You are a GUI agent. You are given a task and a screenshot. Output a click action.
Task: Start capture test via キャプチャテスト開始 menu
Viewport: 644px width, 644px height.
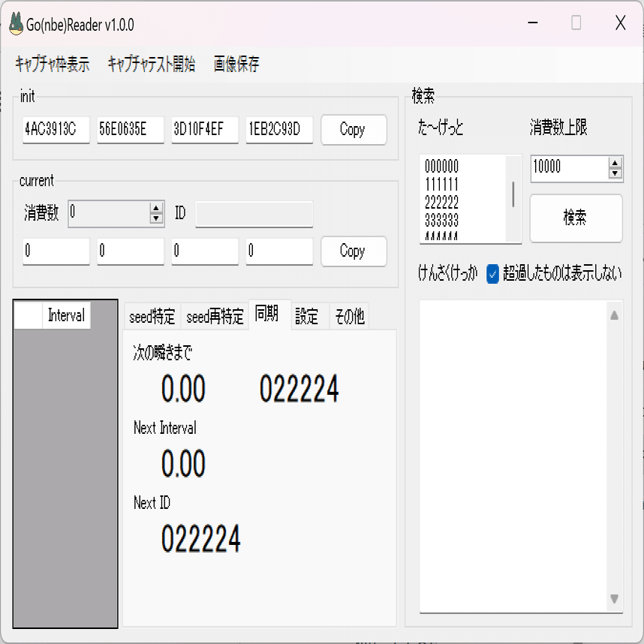coord(152,65)
